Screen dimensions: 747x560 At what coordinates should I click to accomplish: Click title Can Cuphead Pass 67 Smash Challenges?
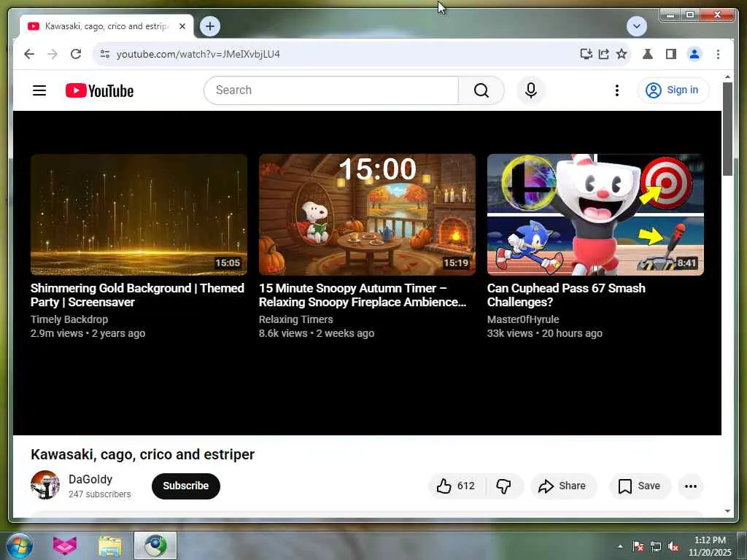point(566,295)
